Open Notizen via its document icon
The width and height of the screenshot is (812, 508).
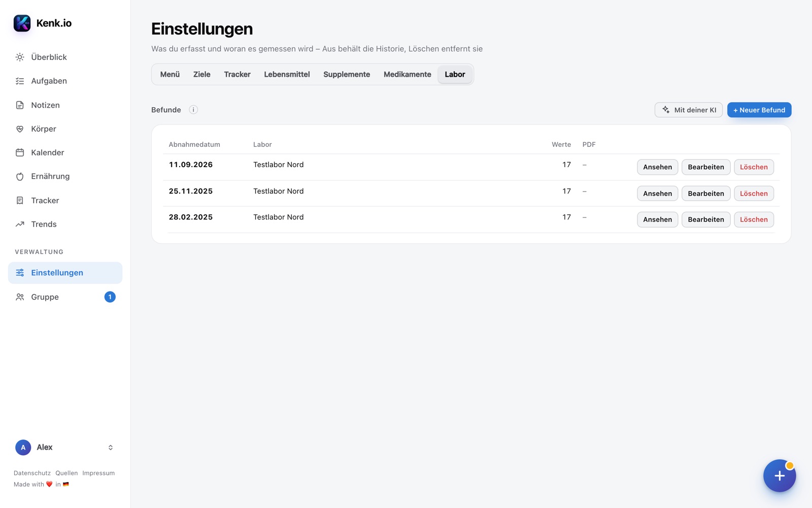pos(20,105)
